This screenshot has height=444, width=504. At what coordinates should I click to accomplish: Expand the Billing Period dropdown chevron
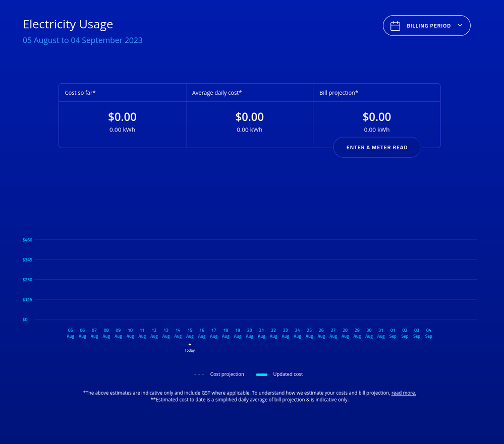click(x=460, y=25)
